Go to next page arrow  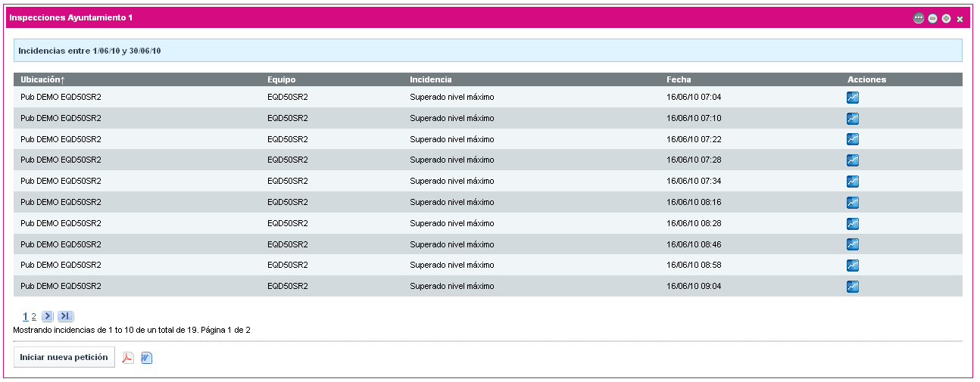click(x=48, y=316)
